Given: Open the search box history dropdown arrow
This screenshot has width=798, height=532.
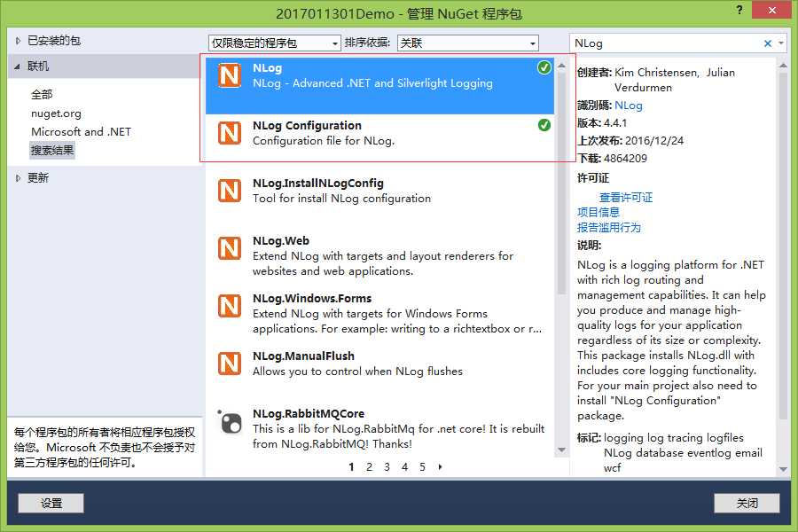Looking at the screenshot, I should click(781, 43).
